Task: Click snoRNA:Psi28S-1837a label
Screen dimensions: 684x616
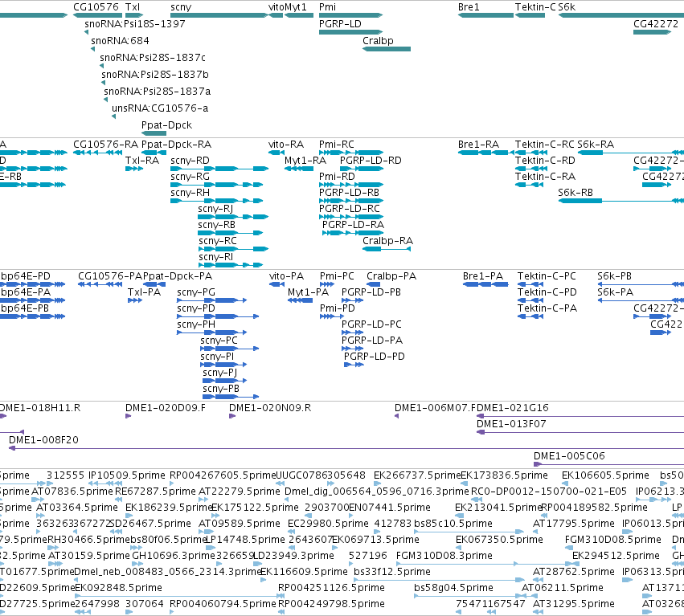Action: point(157,92)
